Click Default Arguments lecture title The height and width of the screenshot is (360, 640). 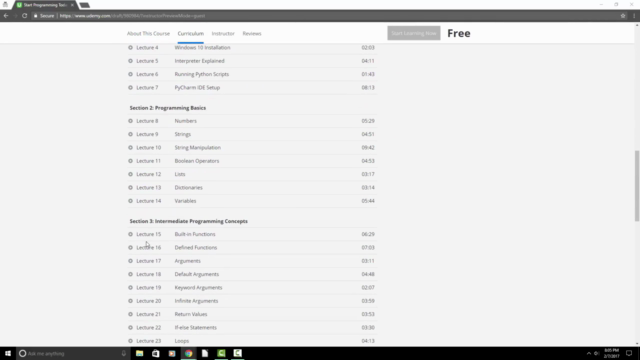pyautogui.click(x=197, y=274)
